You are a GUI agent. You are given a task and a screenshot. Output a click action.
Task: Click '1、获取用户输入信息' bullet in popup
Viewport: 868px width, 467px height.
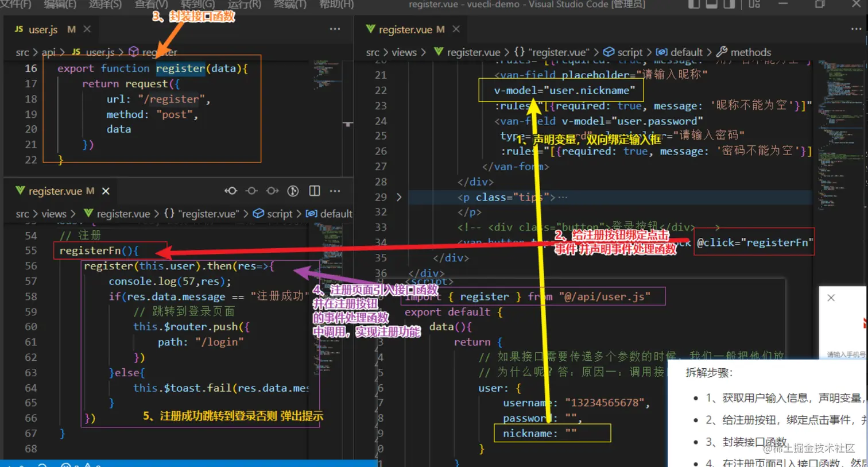(786, 397)
